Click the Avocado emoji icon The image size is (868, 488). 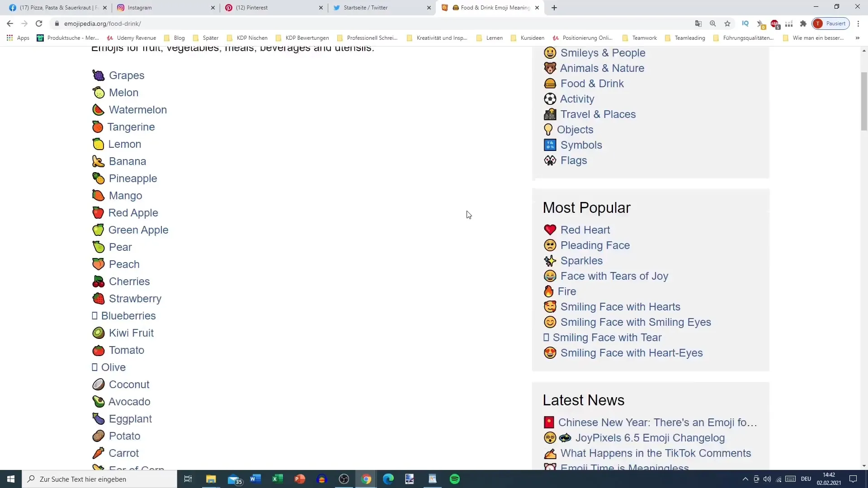click(98, 402)
